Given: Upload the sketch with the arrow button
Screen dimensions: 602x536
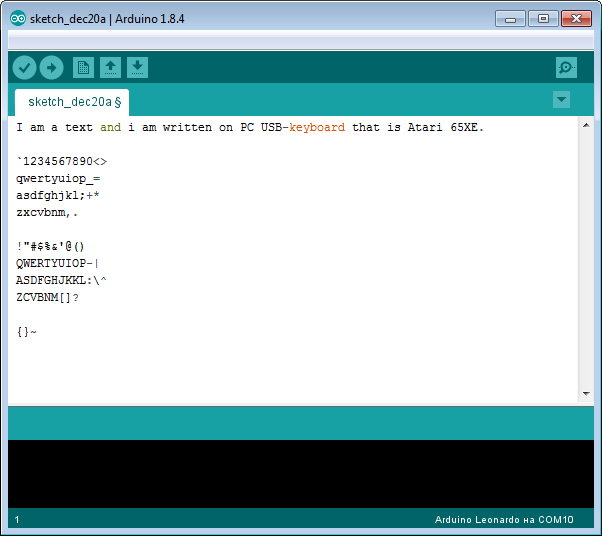Looking at the screenshot, I should point(51,67).
